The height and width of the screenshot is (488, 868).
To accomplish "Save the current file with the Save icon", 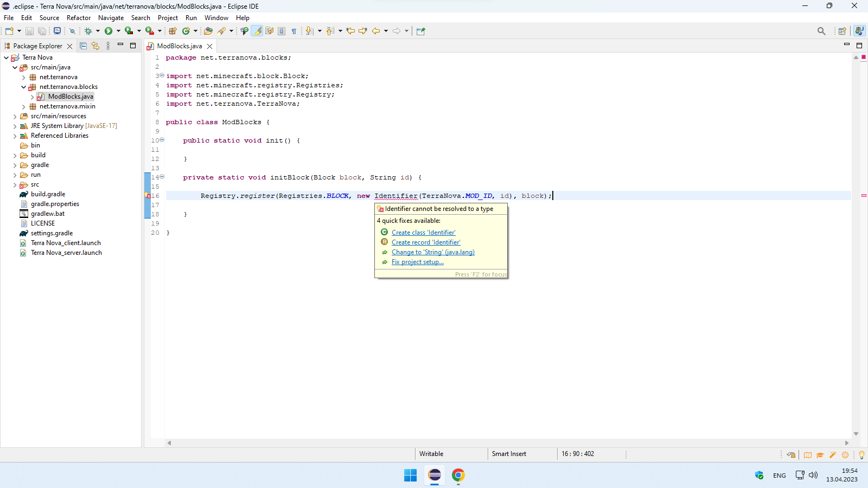I will (x=29, y=31).
